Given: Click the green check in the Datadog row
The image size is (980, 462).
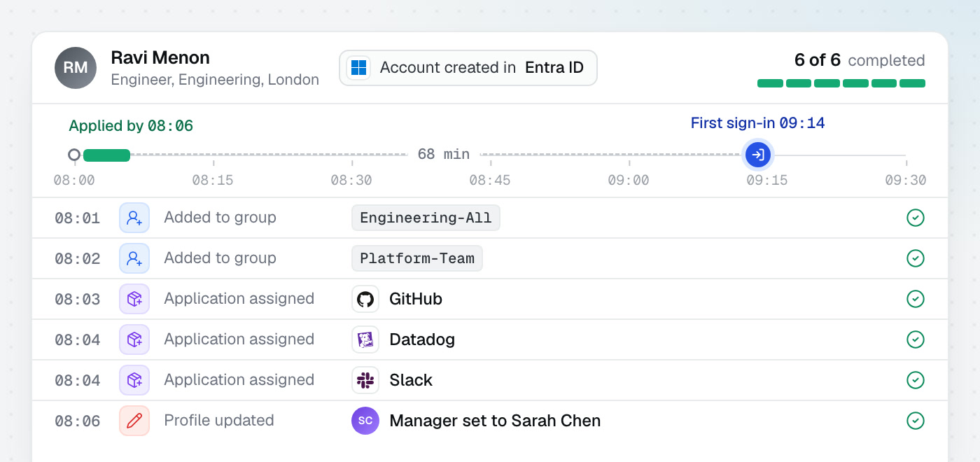Looking at the screenshot, I should (916, 339).
